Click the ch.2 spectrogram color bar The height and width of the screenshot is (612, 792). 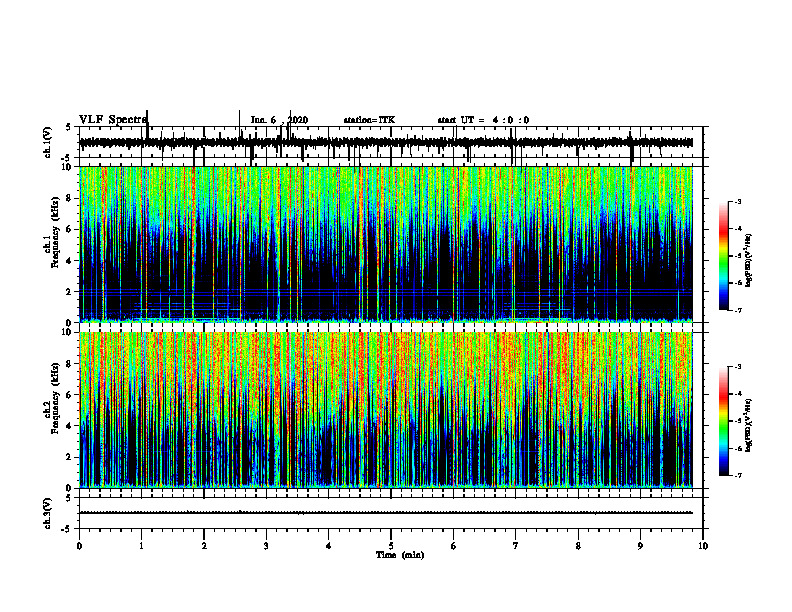(724, 421)
